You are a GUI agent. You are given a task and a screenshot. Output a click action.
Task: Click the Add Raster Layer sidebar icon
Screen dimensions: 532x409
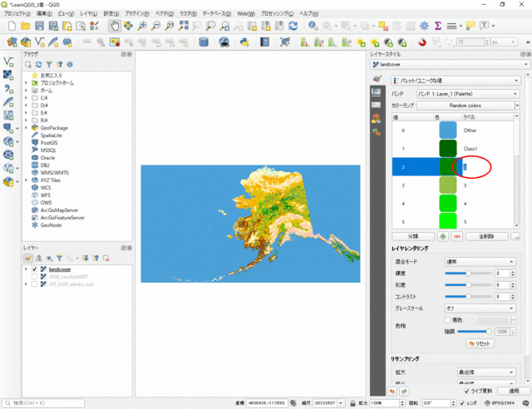pyautogui.click(x=8, y=75)
